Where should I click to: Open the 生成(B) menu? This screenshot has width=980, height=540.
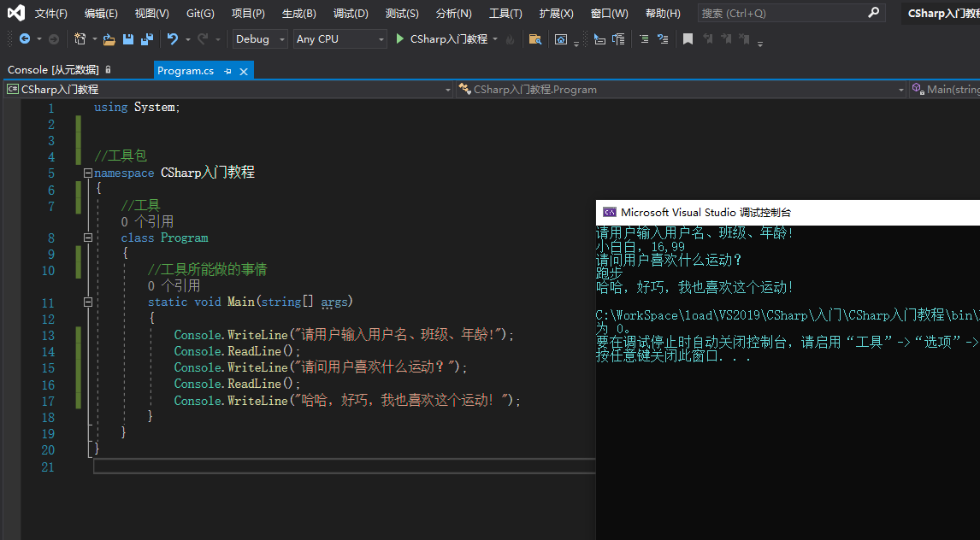pos(298,13)
